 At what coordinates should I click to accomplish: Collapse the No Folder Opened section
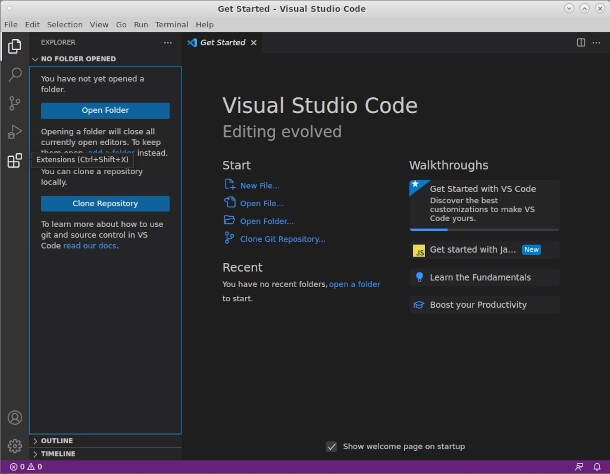(x=105, y=59)
